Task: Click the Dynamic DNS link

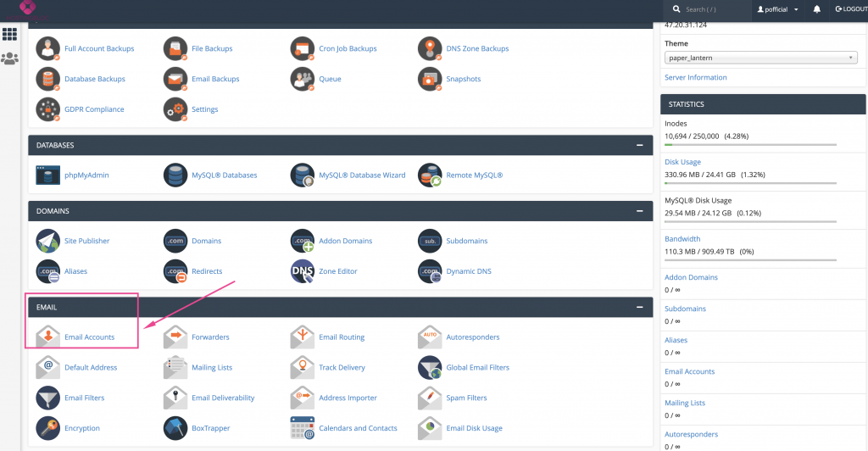Action: (x=469, y=271)
